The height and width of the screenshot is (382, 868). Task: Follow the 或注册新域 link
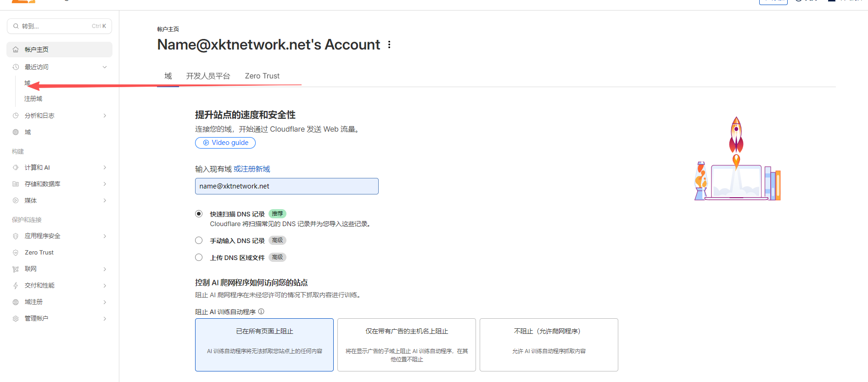pyautogui.click(x=252, y=169)
